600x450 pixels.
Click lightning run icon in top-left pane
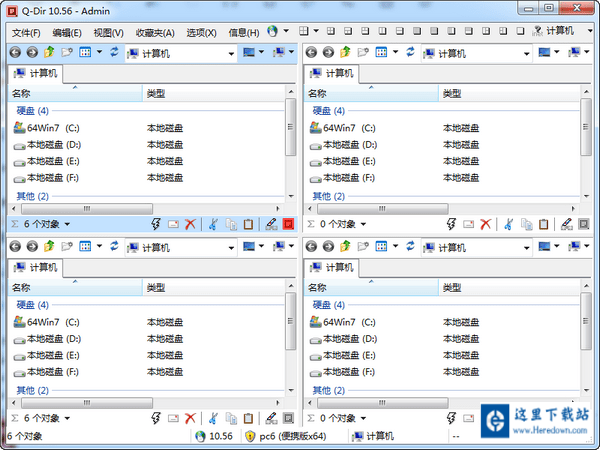pyautogui.click(x=155, y=224)
